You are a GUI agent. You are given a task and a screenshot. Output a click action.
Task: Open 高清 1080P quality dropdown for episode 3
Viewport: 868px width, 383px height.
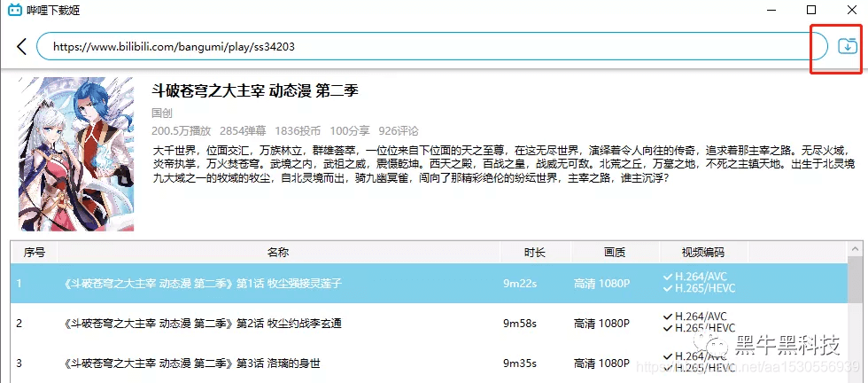point(601,363)
